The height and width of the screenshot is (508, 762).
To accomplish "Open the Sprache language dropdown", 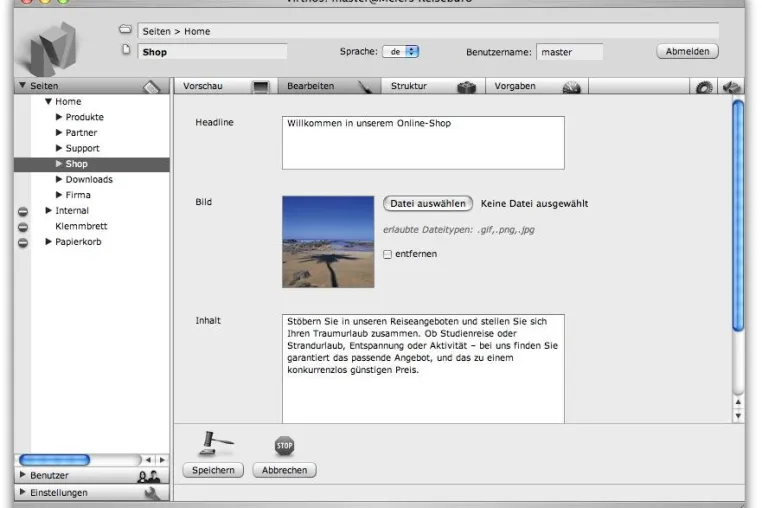I will tap(401, 51).
